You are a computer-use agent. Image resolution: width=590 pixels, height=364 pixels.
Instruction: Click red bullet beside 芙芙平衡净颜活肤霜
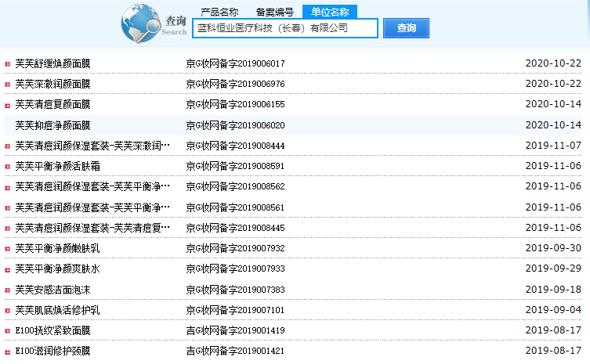click(x=7, y=166)
